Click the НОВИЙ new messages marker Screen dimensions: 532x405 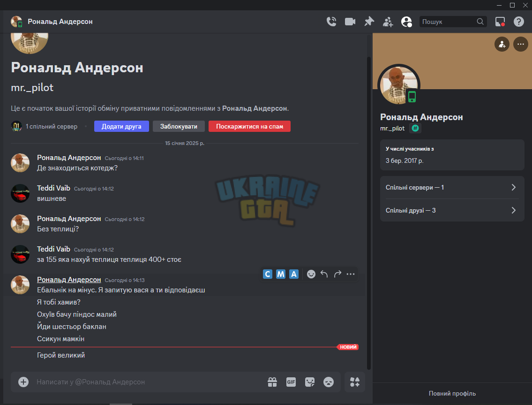point(348,347)
